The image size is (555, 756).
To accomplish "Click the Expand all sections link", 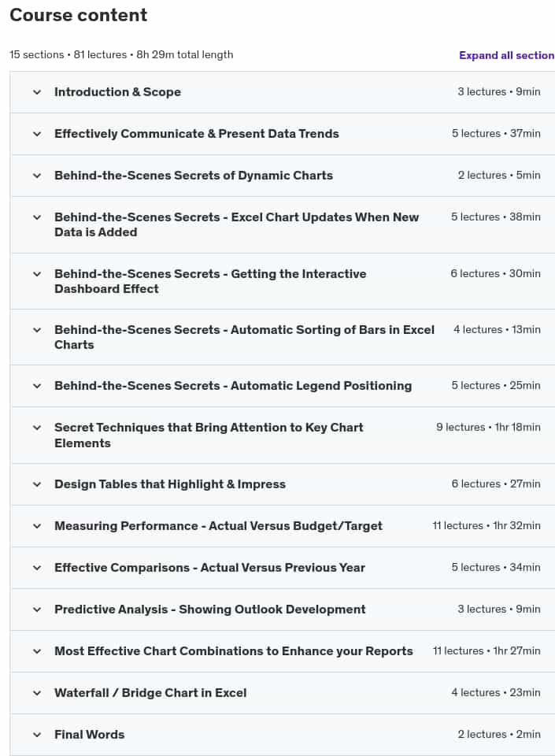I will (x=507, y=55).
